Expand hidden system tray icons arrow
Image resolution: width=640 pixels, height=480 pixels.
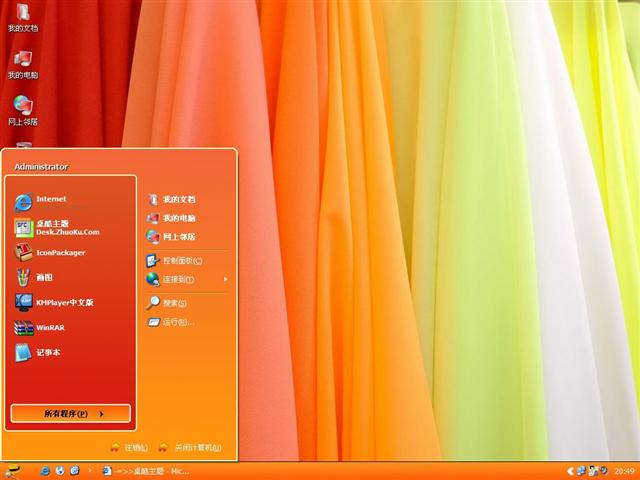(571, 471)
